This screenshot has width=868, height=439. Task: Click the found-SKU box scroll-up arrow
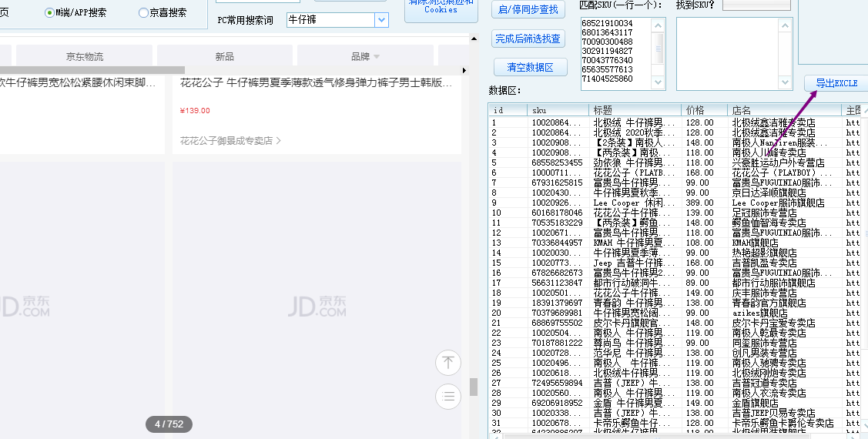coord(784,25)
